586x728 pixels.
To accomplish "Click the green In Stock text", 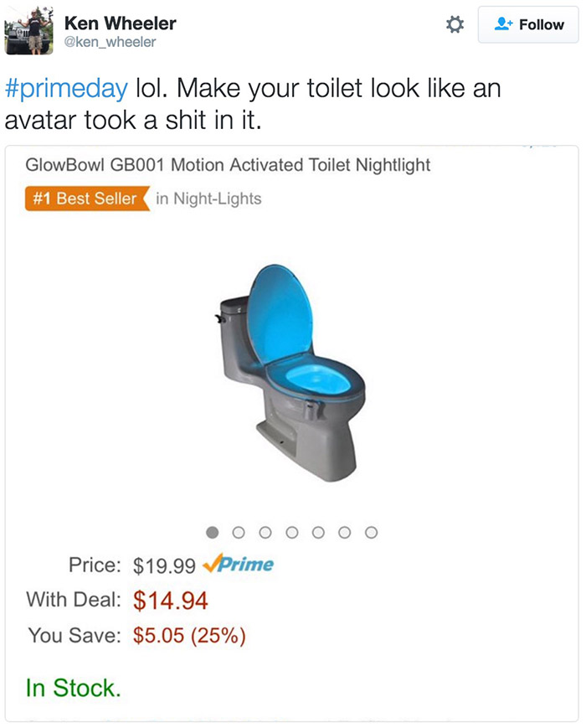I will click(x=74, y=688).
